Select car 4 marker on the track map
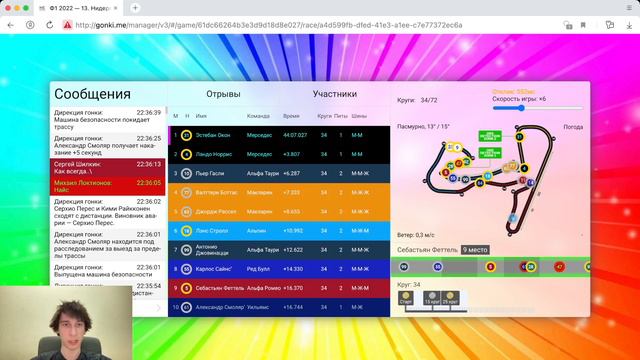This screenshot has height=360, width=640. click(x=524, y=168)
